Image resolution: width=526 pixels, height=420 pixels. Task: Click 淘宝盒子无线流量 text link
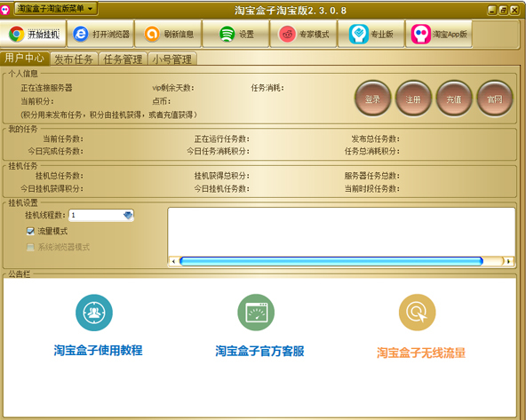[421, 353]
